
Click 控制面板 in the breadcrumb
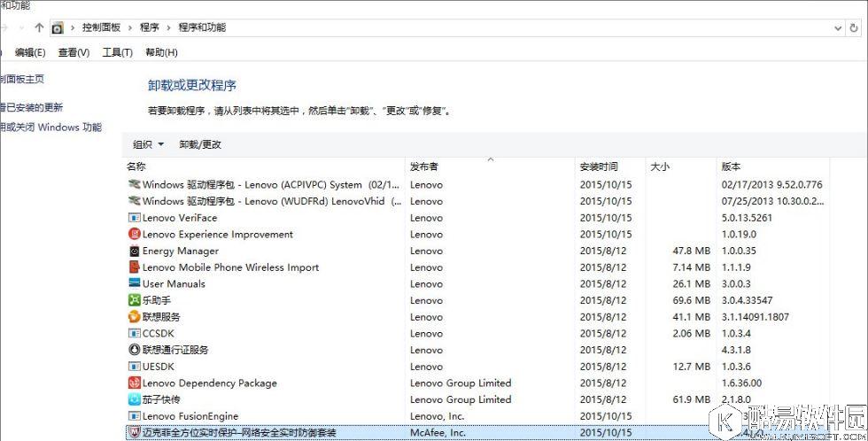[x=101, y=27]
